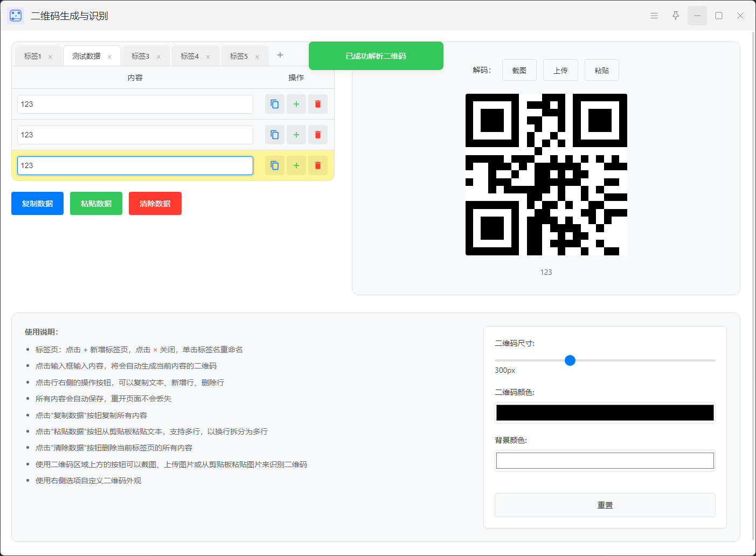The image size is (756, 556).
Task: Click the QR code size slider handle
Action: [x=570, y=360]
